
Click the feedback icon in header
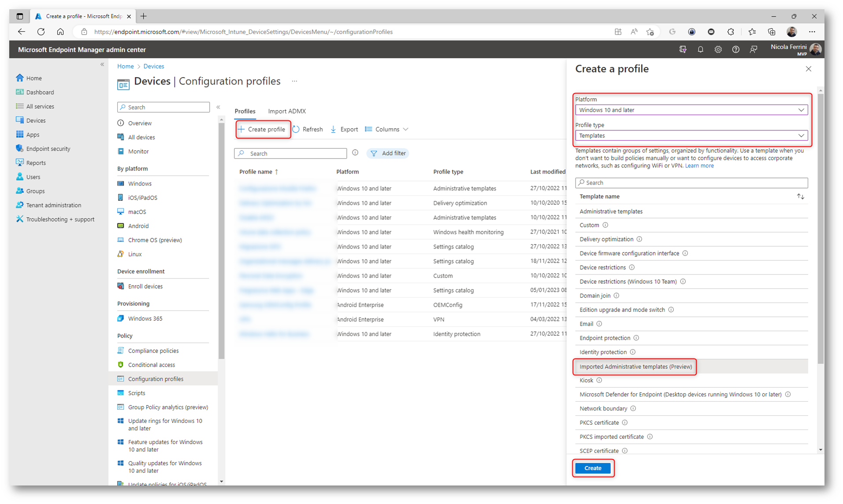(753, 50)
